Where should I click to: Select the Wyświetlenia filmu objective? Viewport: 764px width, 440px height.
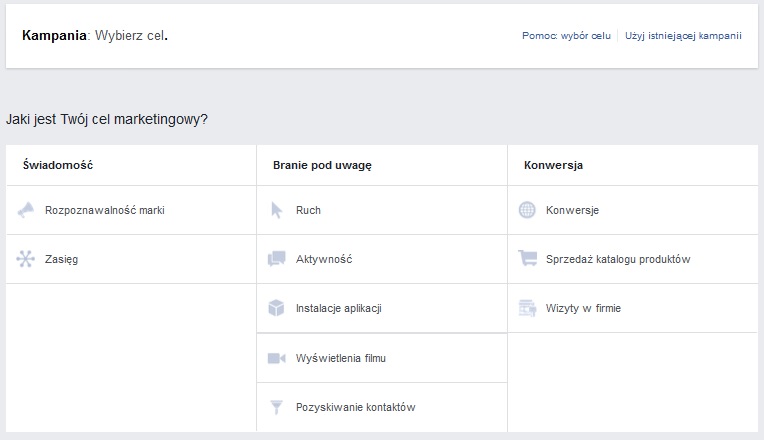(341, 358)
